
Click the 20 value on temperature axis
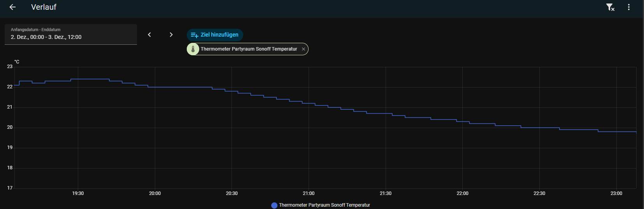pyautogui.click(x=10, y=127)
